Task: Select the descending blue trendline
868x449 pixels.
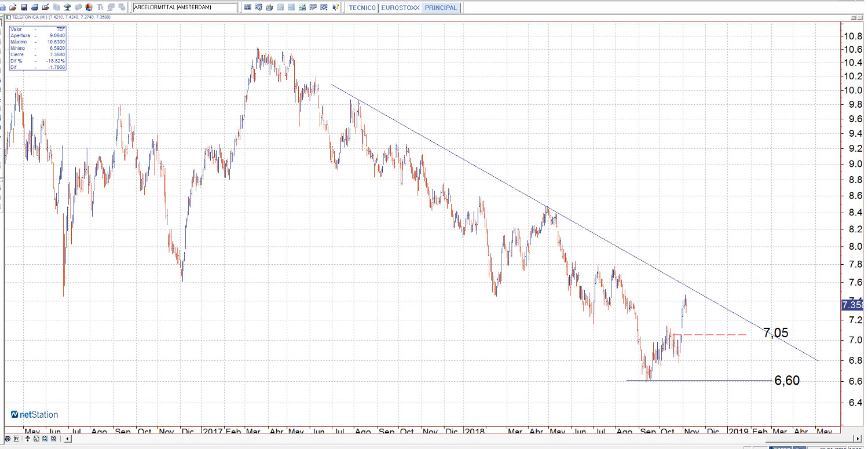Action: coord(574,222)
